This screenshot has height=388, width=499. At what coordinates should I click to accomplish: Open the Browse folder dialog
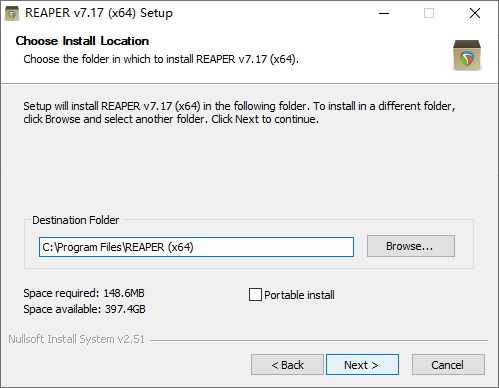[x=411, y=246]
